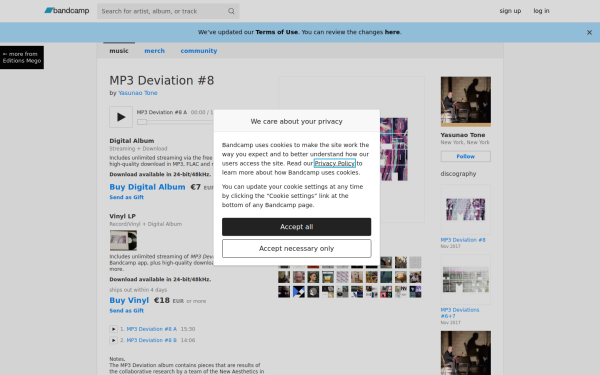Play MP3 Deviation #8 A in main player
This screenshot has width=600, height=375.
[121, 117]
